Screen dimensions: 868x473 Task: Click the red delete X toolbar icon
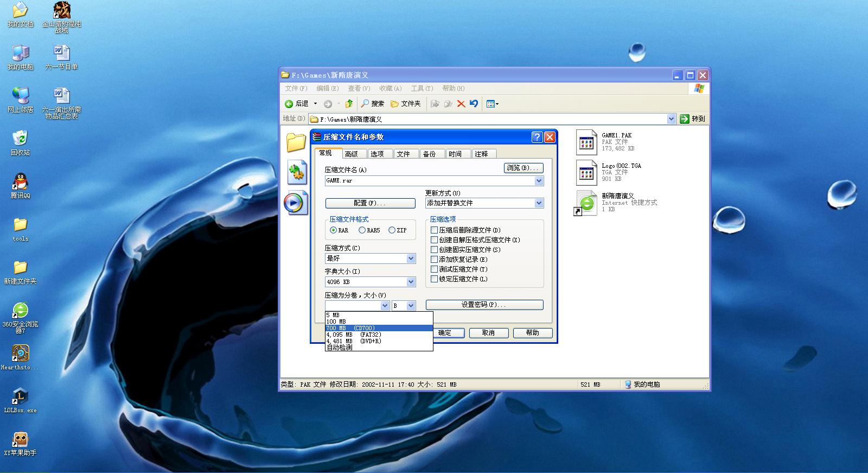click(461, 104)
